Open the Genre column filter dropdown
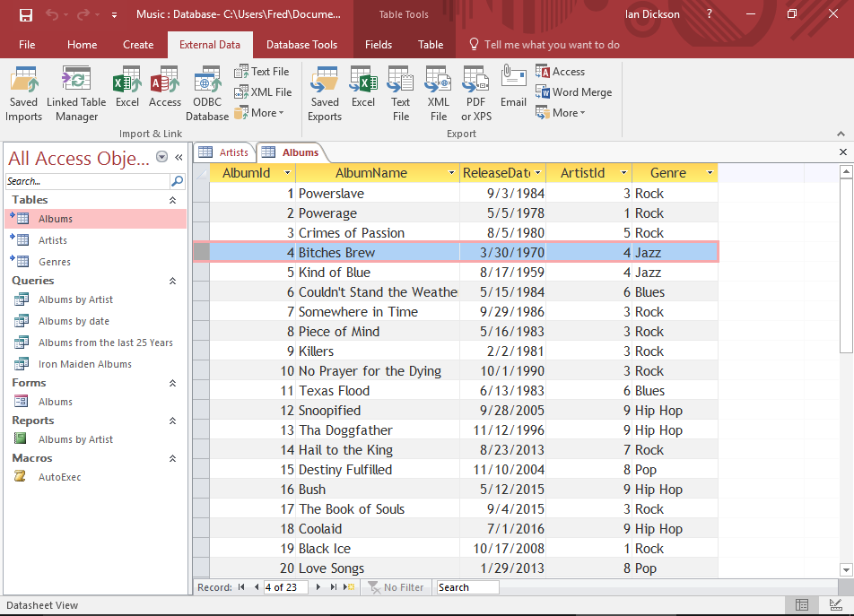The image size is (854, 616). pos(708,172)
